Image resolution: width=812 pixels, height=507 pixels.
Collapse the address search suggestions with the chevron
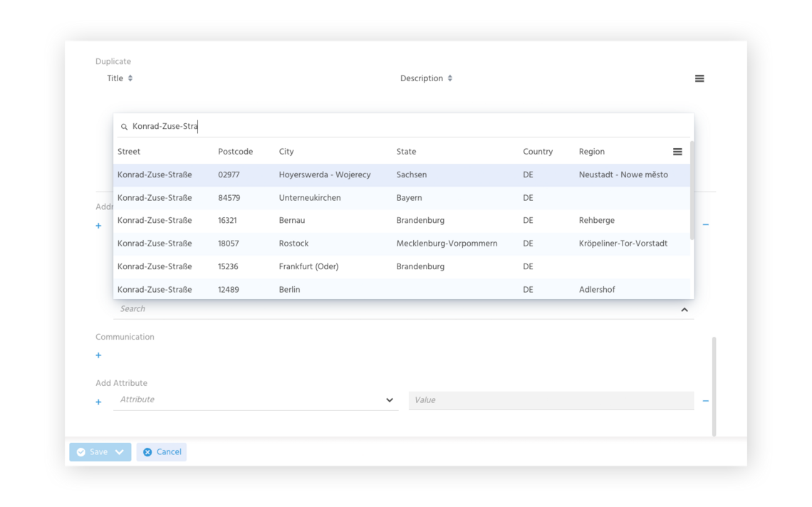tap(685, 309)
